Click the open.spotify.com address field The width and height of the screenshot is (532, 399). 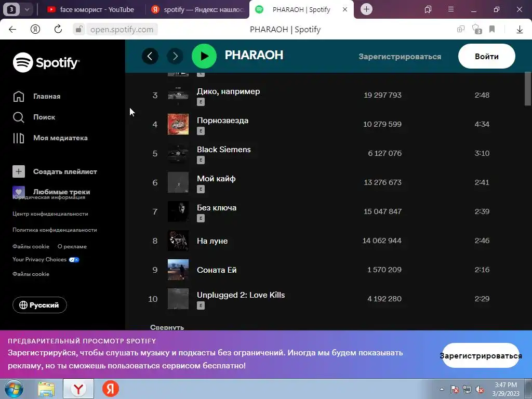pyautogui.click(x=122, y=30)
